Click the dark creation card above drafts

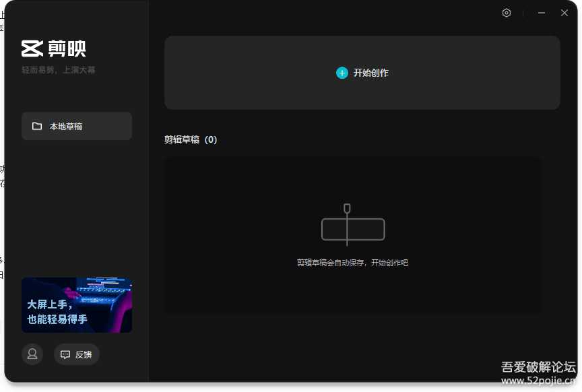pyautogui.click(x=362, y=73)
